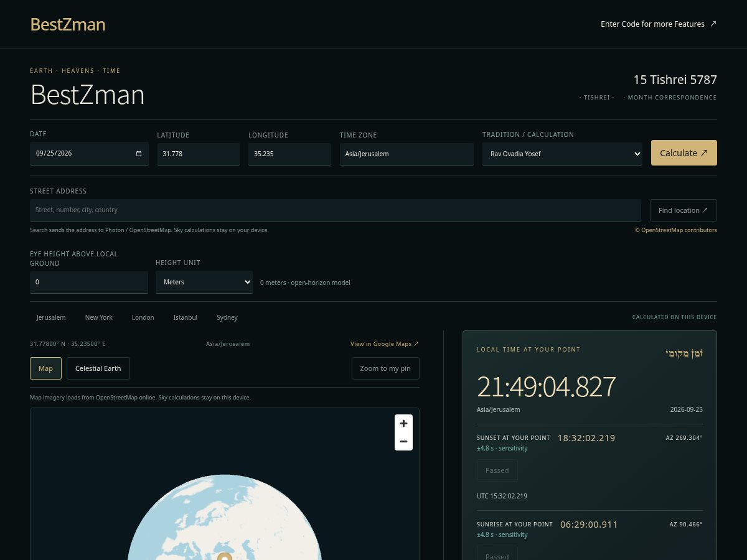Click the Calculate button
747x560 pixels.
click(684, 153)
